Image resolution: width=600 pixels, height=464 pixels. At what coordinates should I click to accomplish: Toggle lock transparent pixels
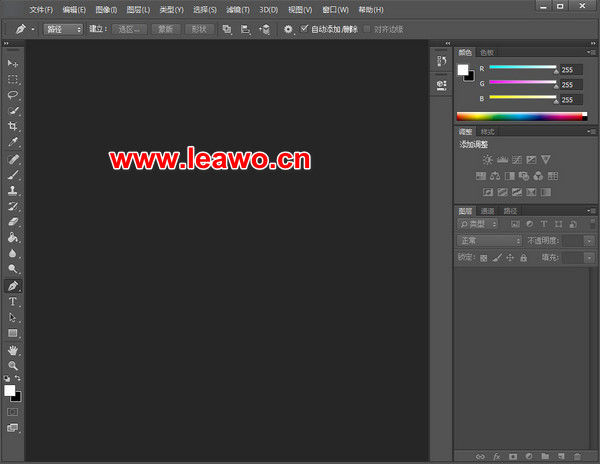(x=484, y=258)
